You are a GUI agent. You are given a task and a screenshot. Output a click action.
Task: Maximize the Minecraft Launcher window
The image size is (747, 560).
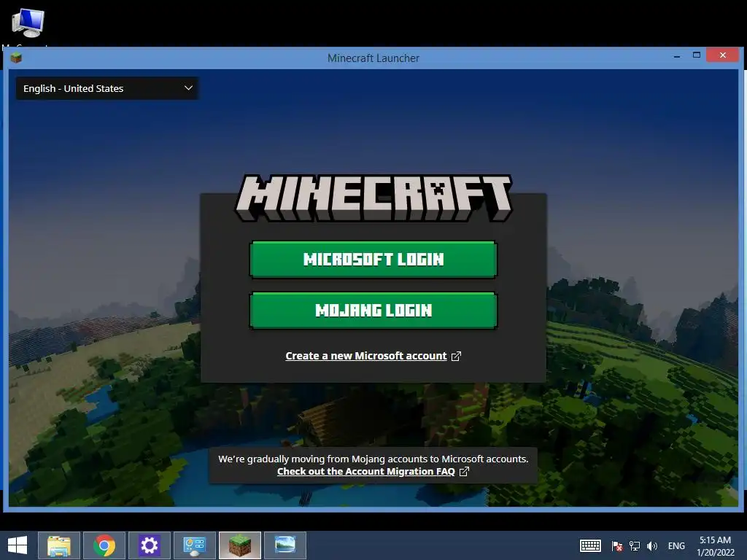pyautogui.click(x=697, y=55)
